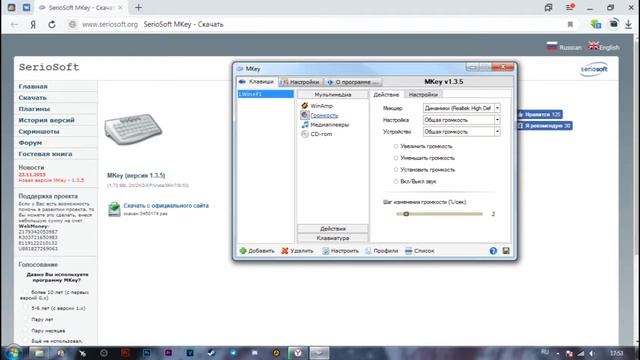Expand the Действия section
This screenshot has width=640, height=360.
pyautogui.click(x=333, y=229)
